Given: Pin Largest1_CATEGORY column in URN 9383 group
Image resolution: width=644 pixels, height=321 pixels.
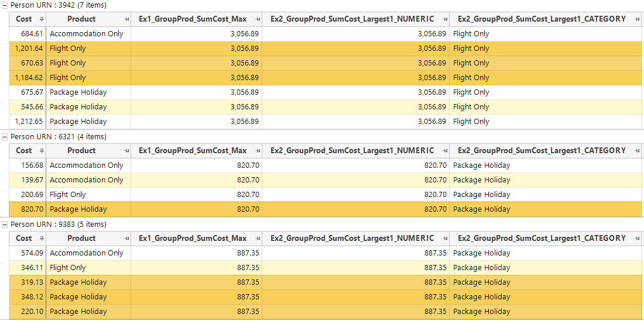Looking at the screenshot, I should click(x=637, y=239).
